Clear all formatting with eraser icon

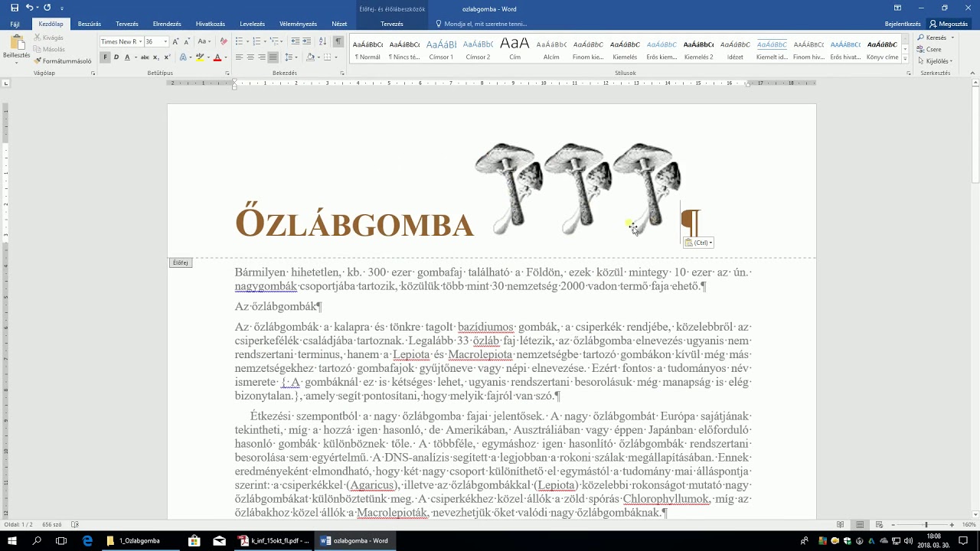click(x=224, y=41)
